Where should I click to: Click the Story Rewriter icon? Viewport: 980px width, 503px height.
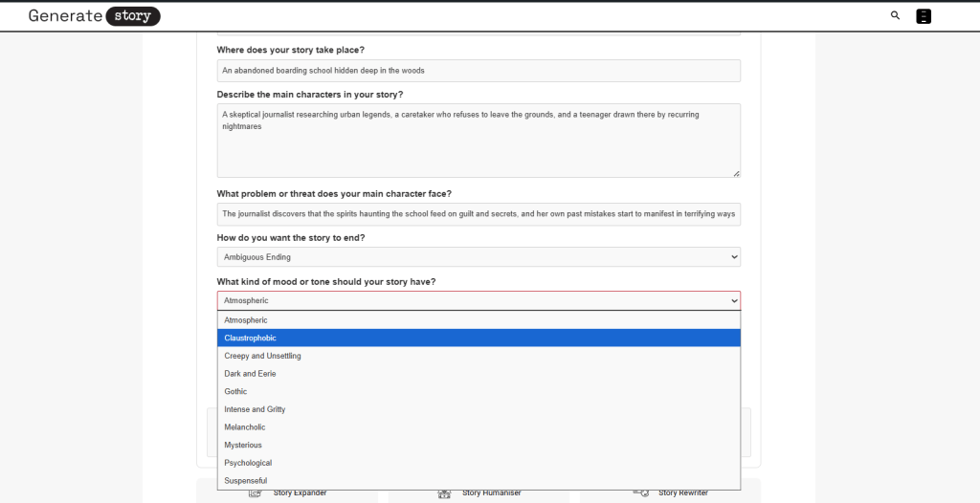coord(641,493)
